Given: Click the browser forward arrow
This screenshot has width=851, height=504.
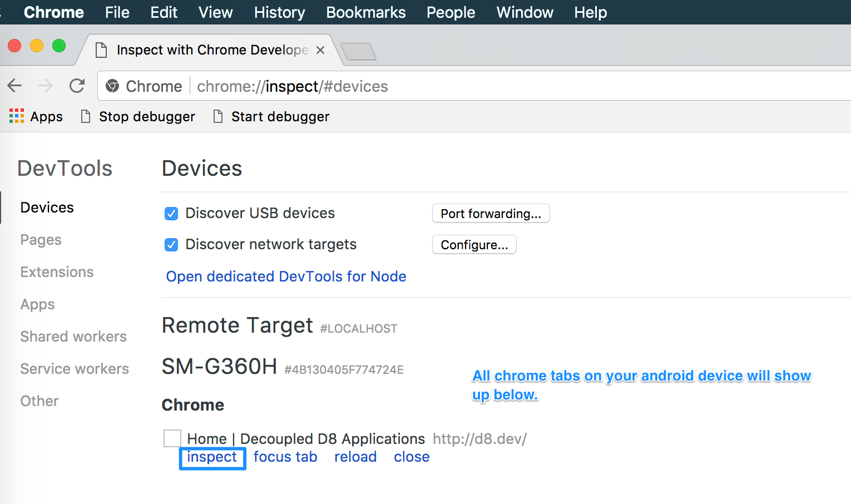Looking at the screenshot, I should coord(46,86).
